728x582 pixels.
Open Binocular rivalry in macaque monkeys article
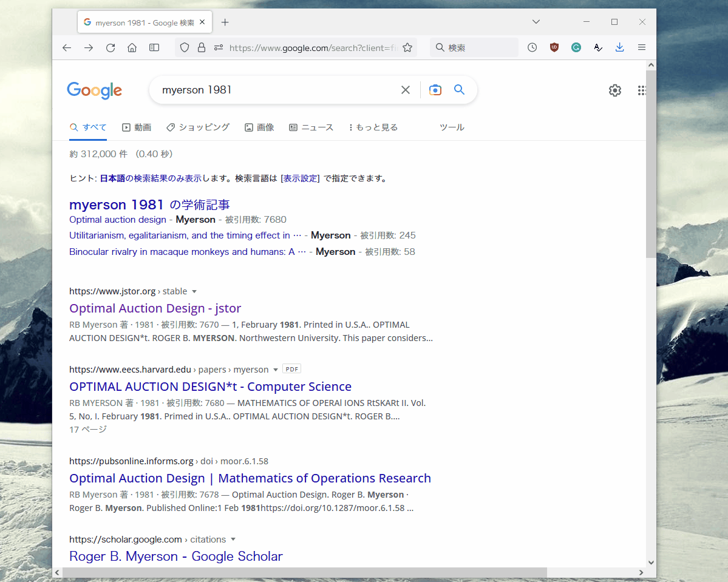[x=188, y=251]
